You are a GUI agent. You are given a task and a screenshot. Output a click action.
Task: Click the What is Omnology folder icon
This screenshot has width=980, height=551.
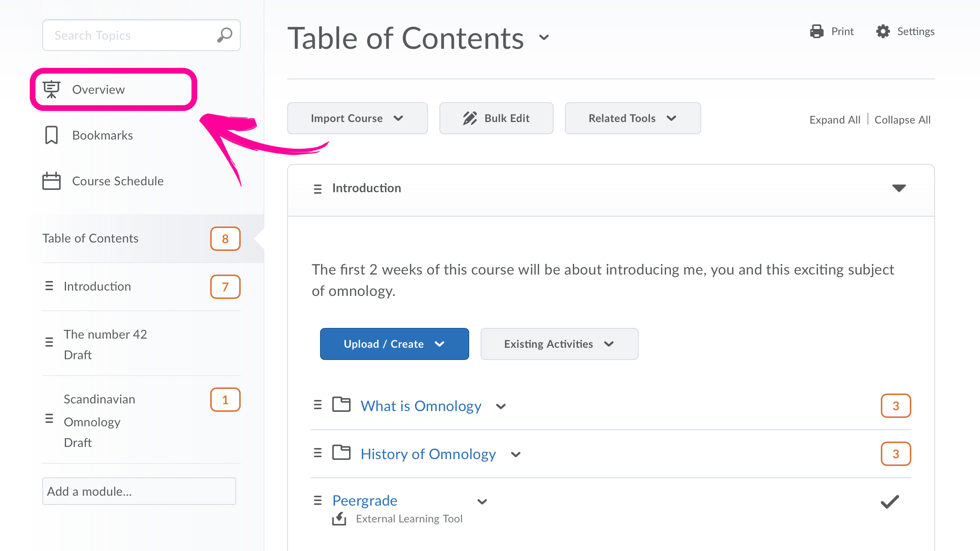[341, 405]
